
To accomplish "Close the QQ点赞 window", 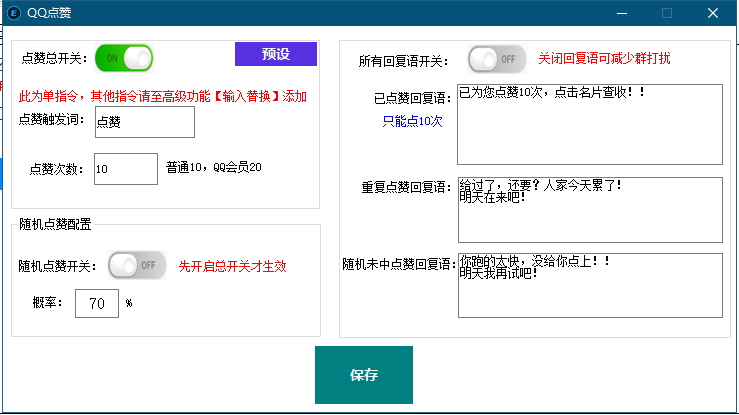I will coord(713,13).
